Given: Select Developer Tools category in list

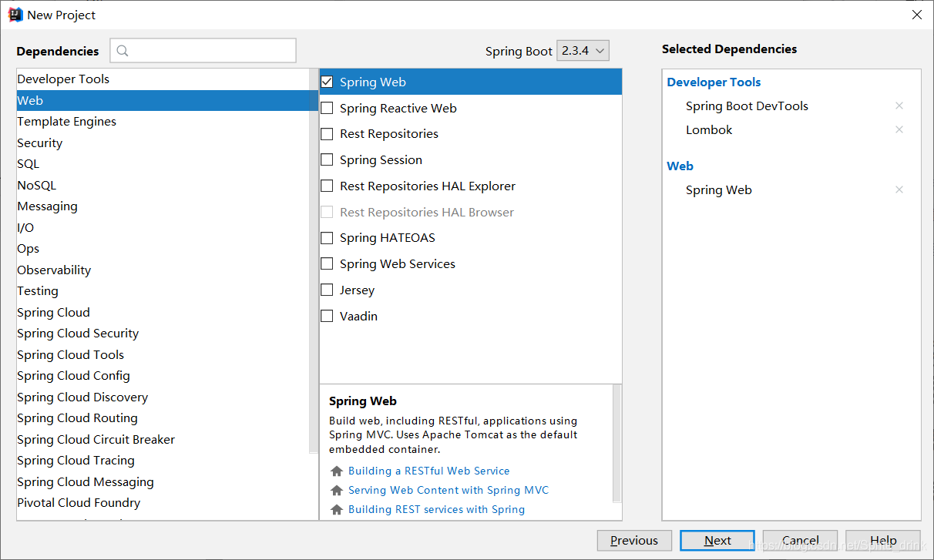Looking at the screenshot, I should click(x=163, y=79).
